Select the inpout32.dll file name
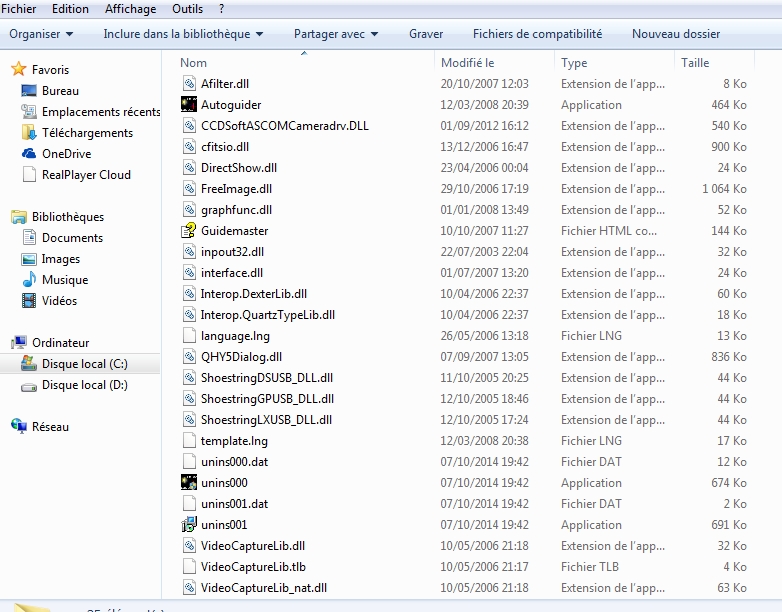This screenshot has width=782, height=612. click(232, 251)
